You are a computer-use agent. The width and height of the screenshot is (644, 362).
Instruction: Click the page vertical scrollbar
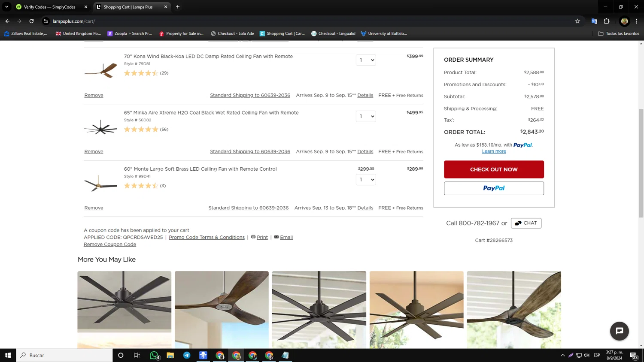[641, 163]
